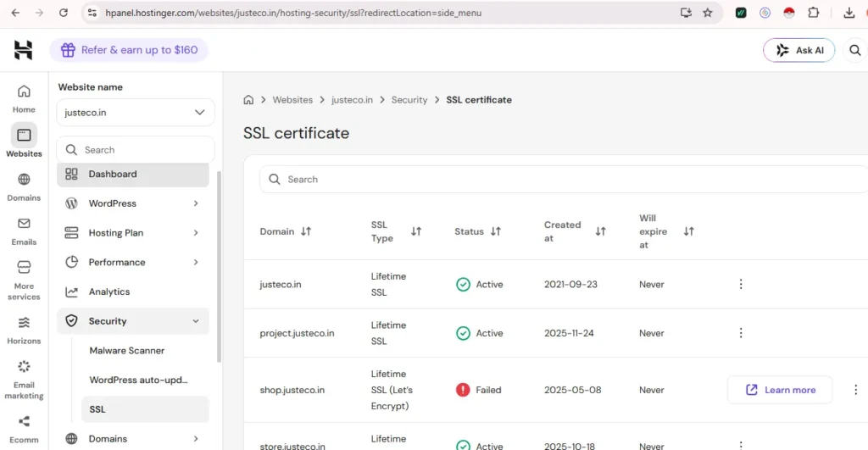868x450 pixels.
Task: Click the Failed status for shop.justeco.in
Action: [479, 390]
